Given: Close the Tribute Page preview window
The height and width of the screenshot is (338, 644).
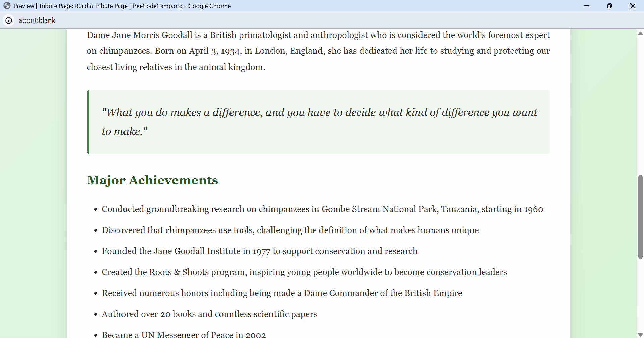Looking at the screenshot, I should pos(633,6).
